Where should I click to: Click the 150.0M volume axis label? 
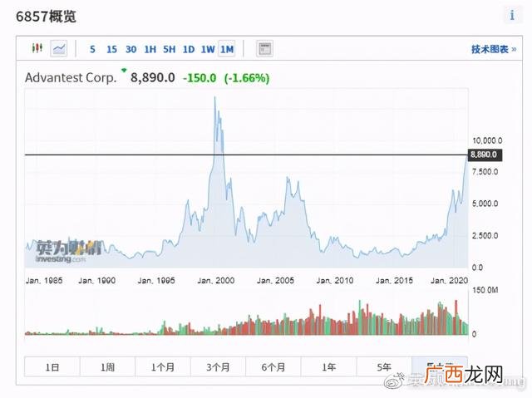pos(485,290)
